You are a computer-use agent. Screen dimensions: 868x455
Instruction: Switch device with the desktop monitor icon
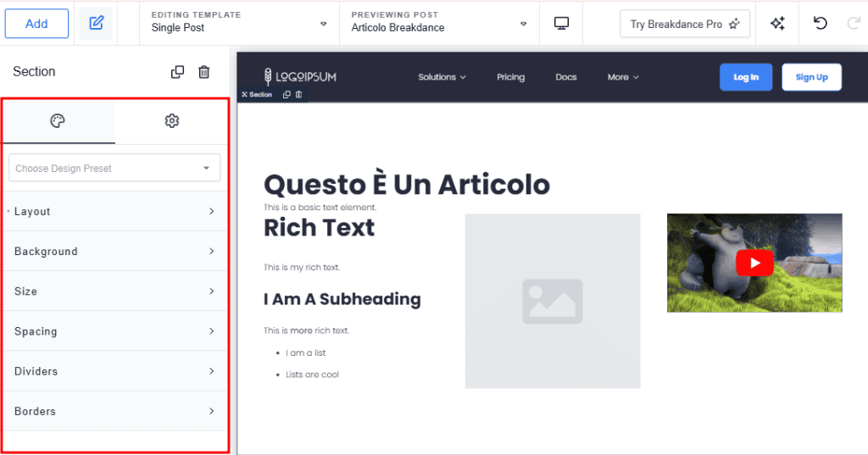pos(561,23)
